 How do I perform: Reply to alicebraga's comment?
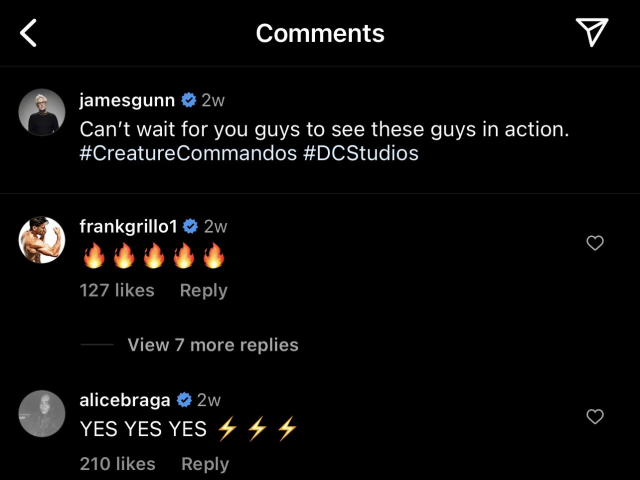204,464
